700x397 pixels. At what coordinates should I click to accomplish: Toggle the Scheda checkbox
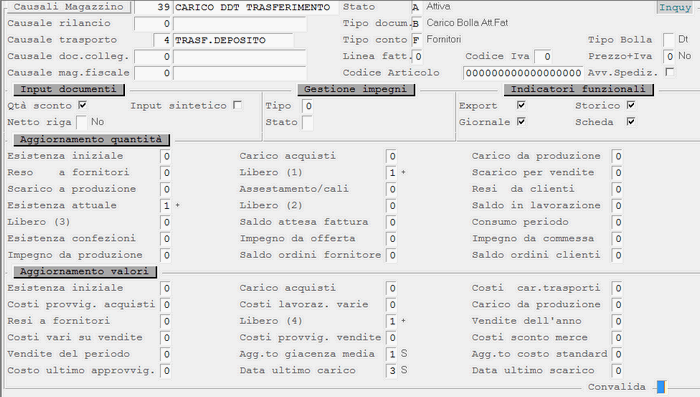(631, 121)
